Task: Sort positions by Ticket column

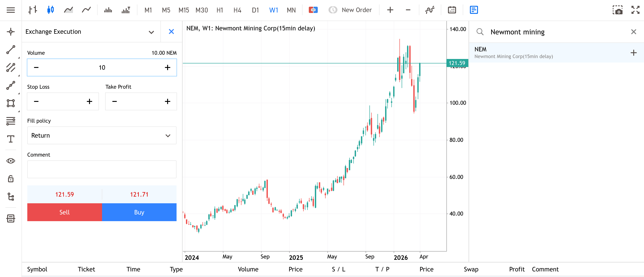Action: tap(86, 269)
